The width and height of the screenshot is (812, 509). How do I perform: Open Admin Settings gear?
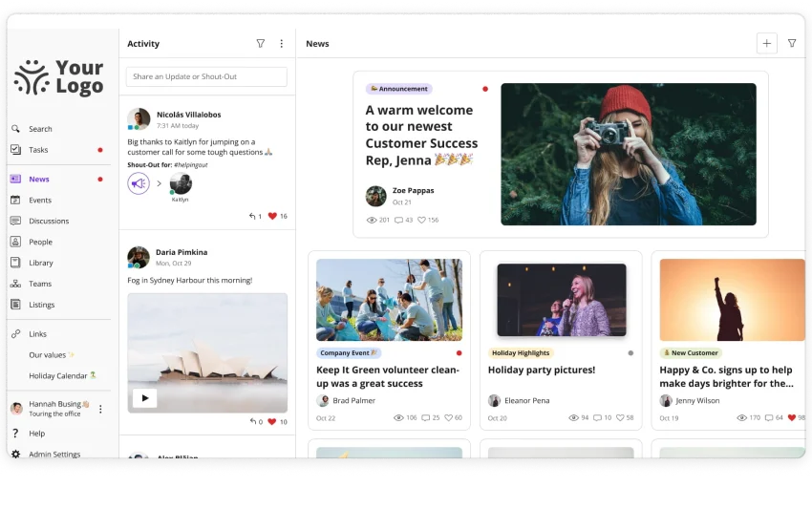[x=16, y=455]
